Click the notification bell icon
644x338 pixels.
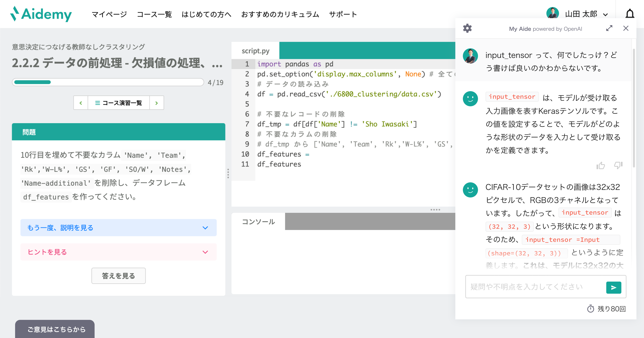click(x=630, y=14)
